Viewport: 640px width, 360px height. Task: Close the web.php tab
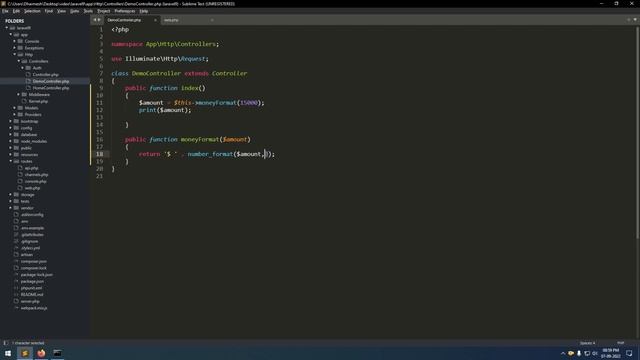(x=212, y=20)
